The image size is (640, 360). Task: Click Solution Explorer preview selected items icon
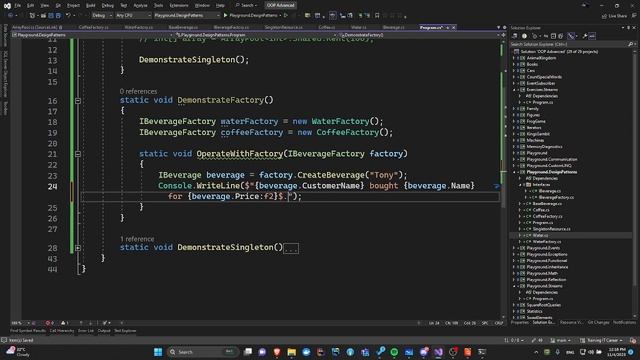(592, 36)
